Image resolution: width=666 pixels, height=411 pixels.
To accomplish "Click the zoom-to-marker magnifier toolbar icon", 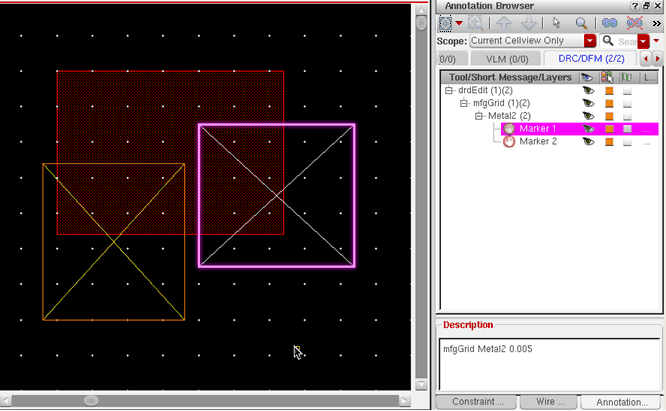I will pyautogui.click(x=581, y=23).
